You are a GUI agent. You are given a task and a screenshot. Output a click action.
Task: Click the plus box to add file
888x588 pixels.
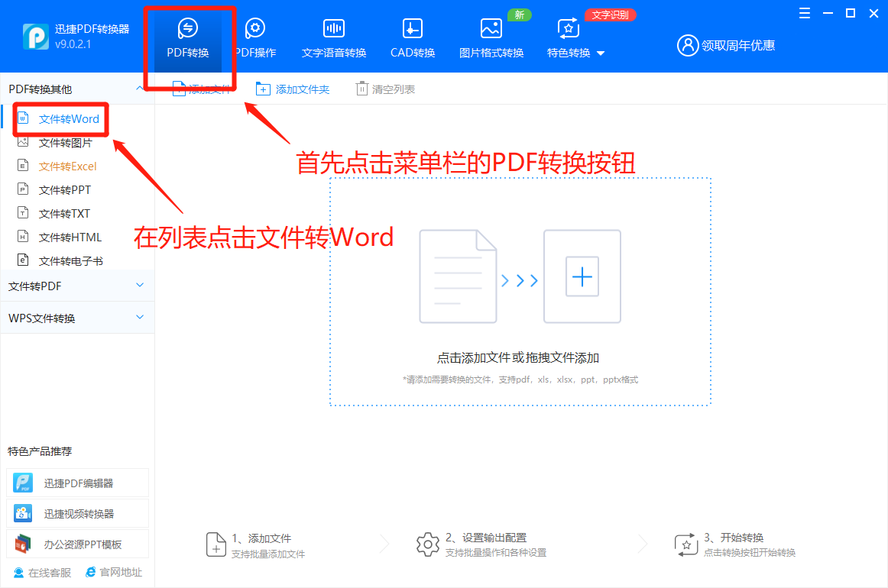[x=582, y=276]
